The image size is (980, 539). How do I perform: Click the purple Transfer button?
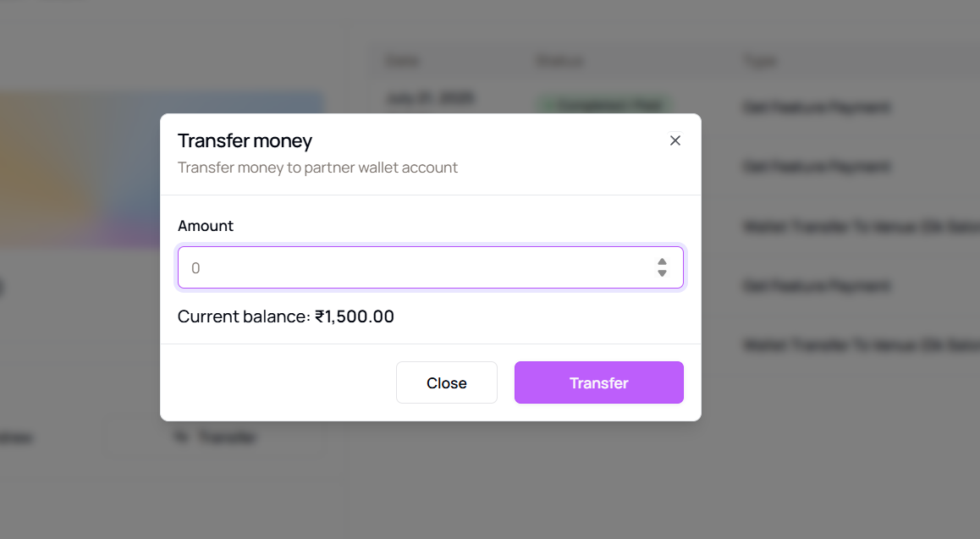pyautogui.click(x=599, y=382)
